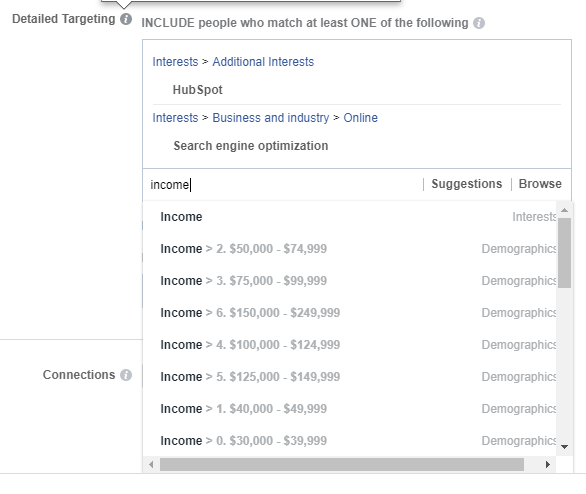Click the scroll left arrow in dropdown
The width and height of the screenshot is (586, 494).
tap(151, 464)
